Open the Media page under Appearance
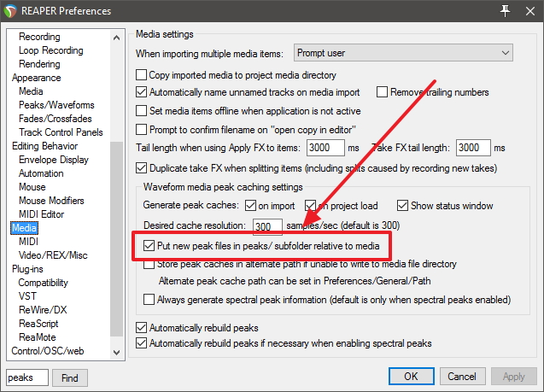 (x=31, y=91)
